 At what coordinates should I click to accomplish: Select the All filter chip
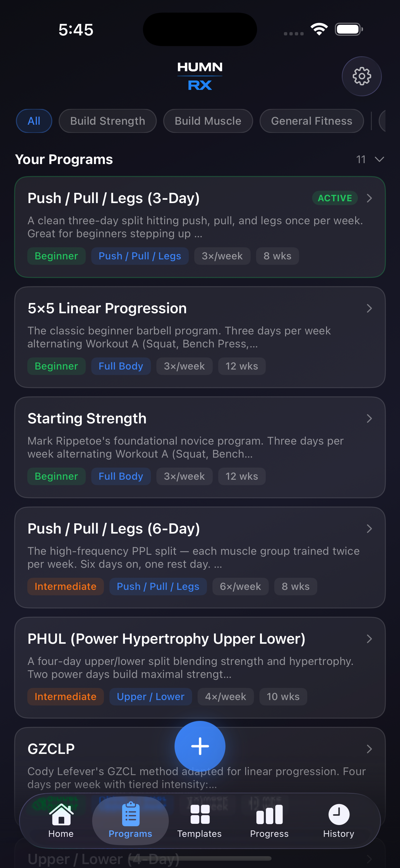pos(34,121)
